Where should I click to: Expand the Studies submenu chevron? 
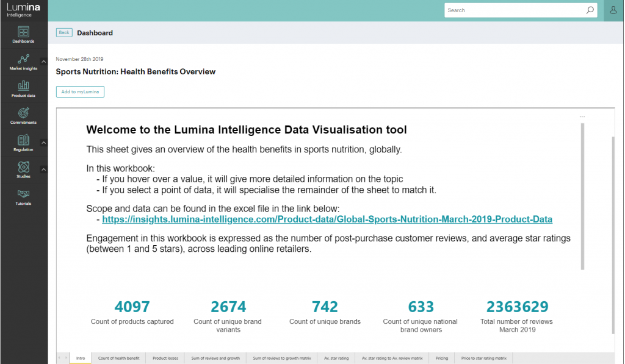(x=43, y=168)
